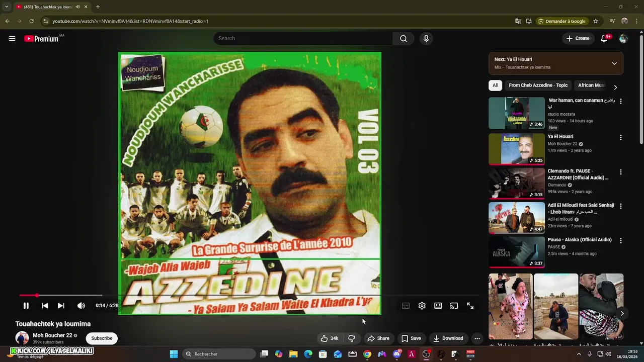The height and width of the screenshot is (362, 644).
Task: Open options for Adil El Miloudi video
Action: pyautogui.click(x=620, y=206)
